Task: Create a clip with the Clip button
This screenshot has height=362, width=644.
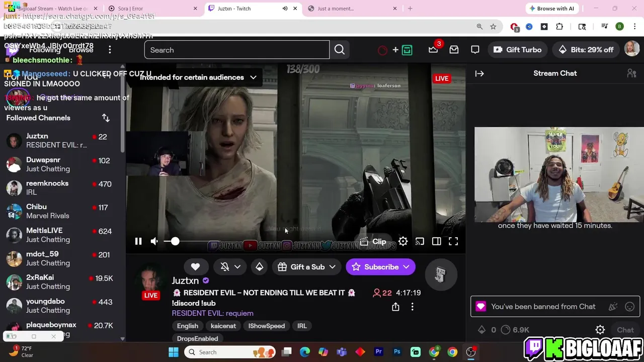Action: pyautogui.click(x=373, y=241)
